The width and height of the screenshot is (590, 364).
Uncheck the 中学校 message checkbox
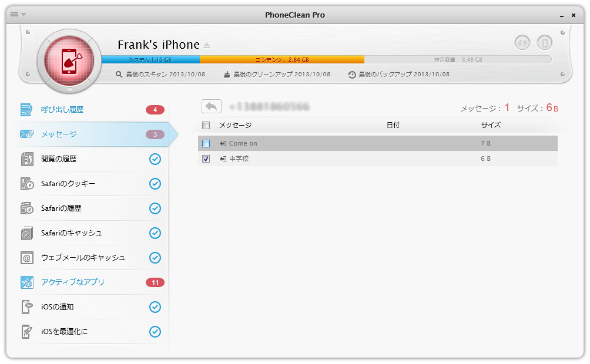(x=206, y=159)
